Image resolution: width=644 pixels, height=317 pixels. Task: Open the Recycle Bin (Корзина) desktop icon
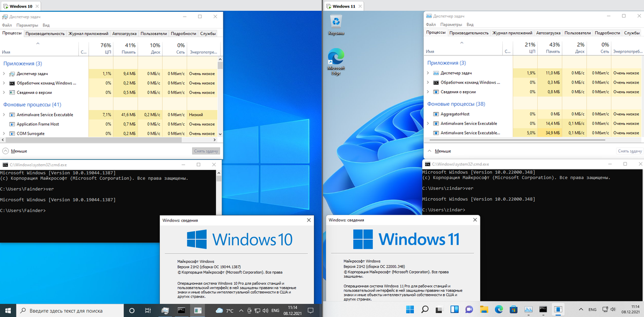pyautogui.click(x=336, y=25)
